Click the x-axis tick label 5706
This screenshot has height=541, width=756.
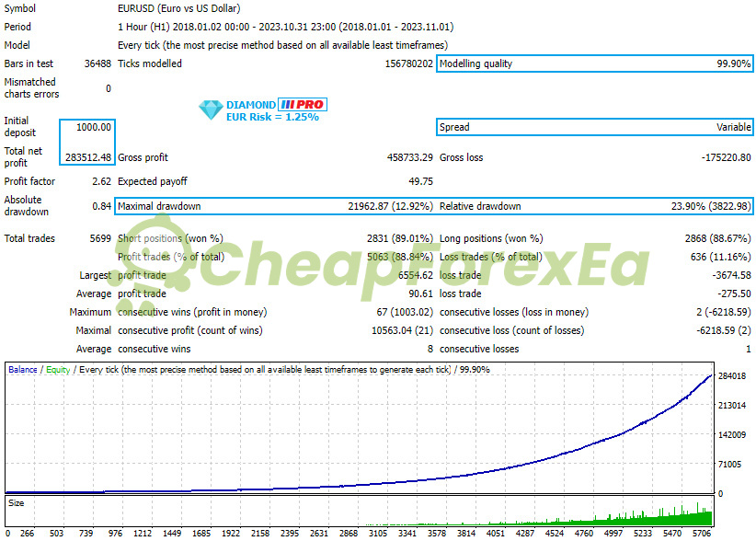pos(702,534)
